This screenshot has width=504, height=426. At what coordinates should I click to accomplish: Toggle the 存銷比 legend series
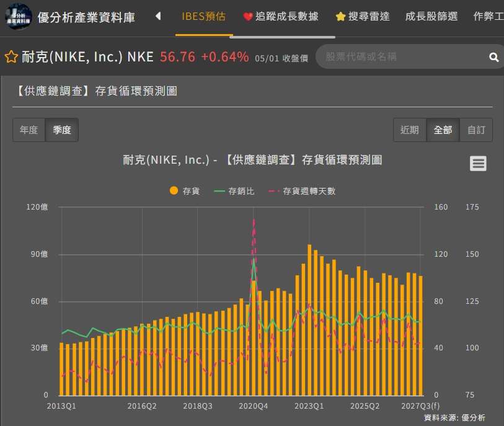coord(234,191)
